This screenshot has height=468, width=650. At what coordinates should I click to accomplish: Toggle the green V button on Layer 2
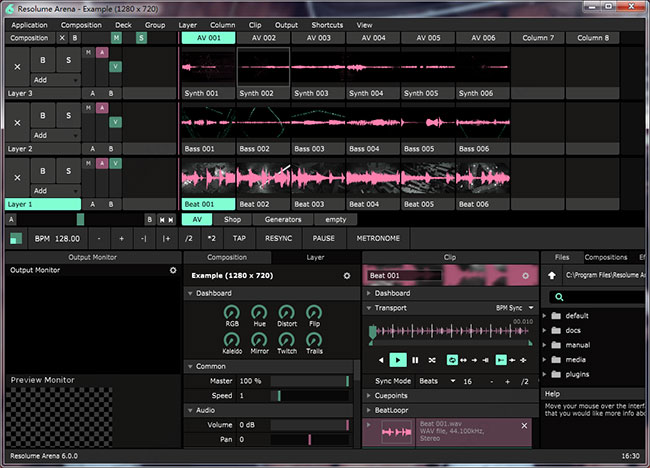coord(116,122)
